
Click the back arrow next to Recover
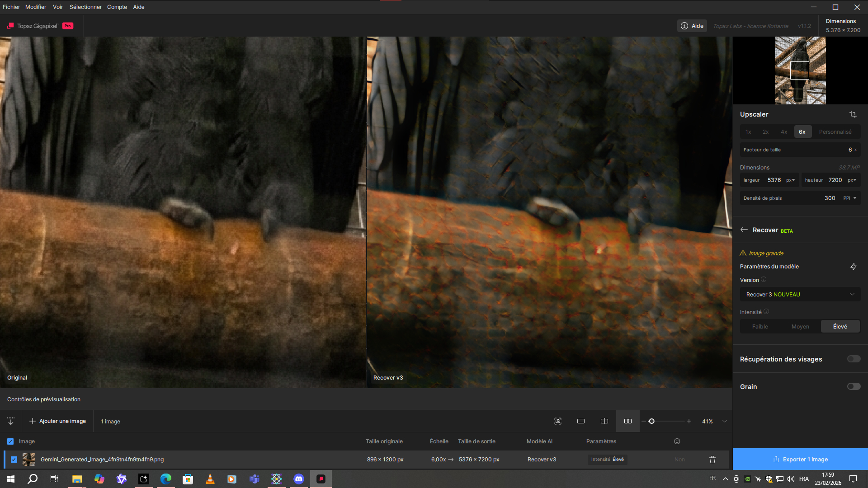point(744,230)
